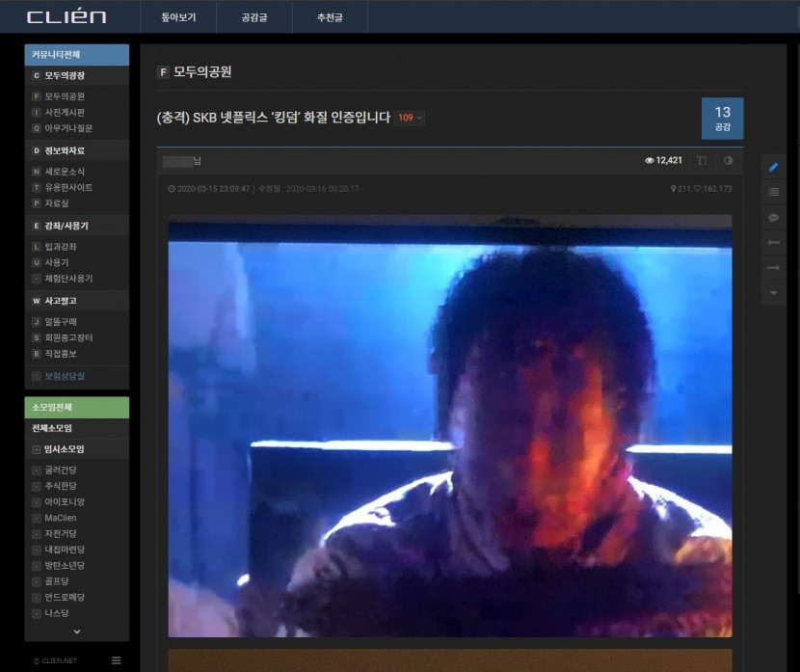Open the Kingdom TV screenshot image
Viewport: 800px width, 672px height.
[x=450, y=426]
